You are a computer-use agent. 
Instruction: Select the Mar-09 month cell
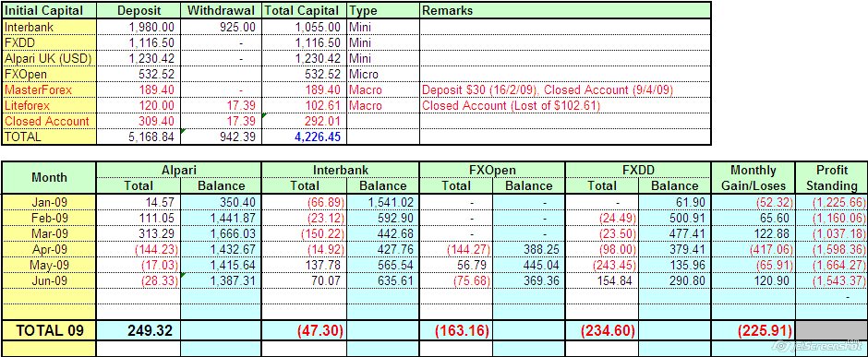coord(49,233)
